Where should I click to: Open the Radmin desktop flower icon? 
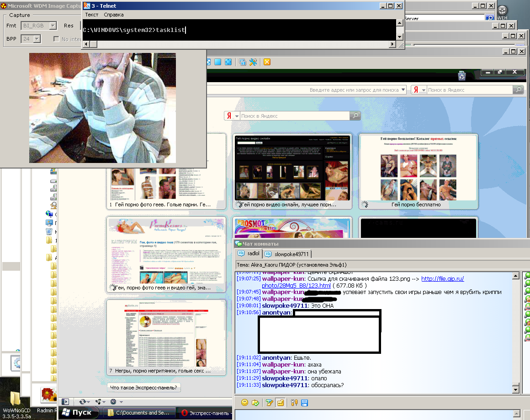tap(49, 395)
